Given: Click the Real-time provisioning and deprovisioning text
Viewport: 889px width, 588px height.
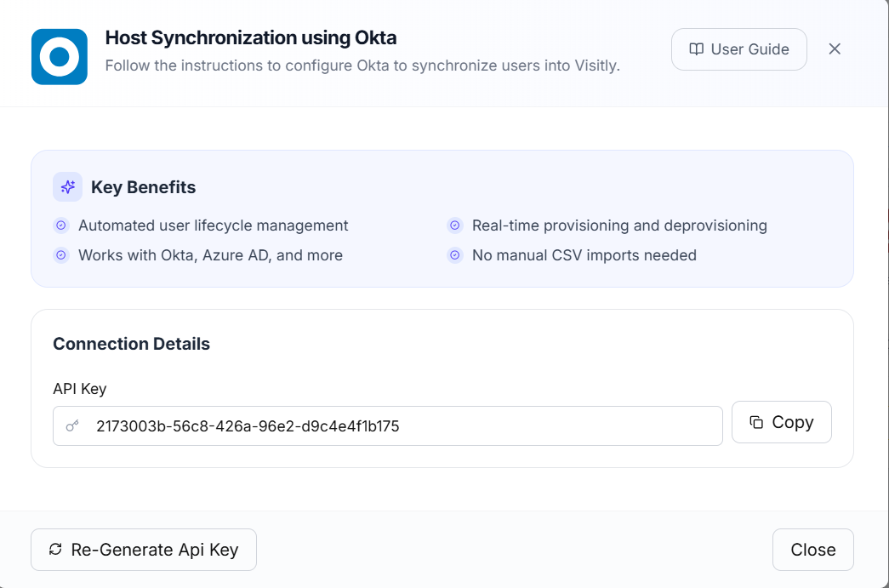Looking at the screenshot, I should [x=619, y=225].
